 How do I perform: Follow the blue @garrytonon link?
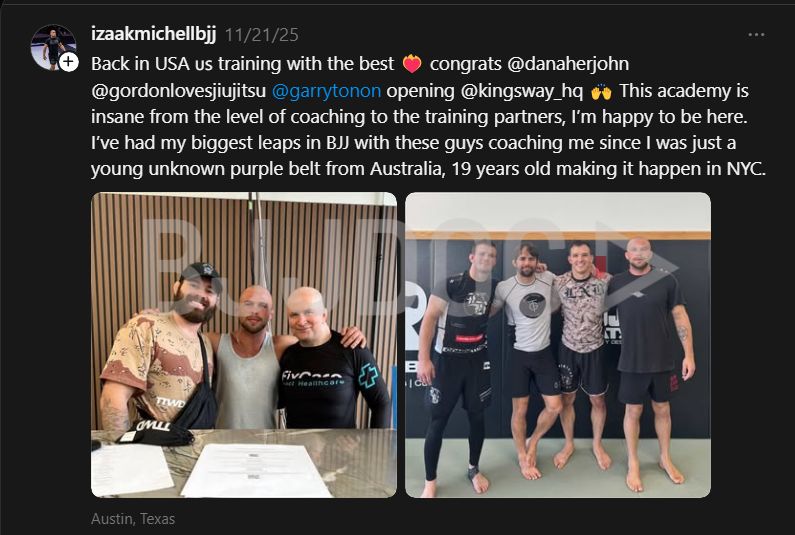(x=327, y=91)
